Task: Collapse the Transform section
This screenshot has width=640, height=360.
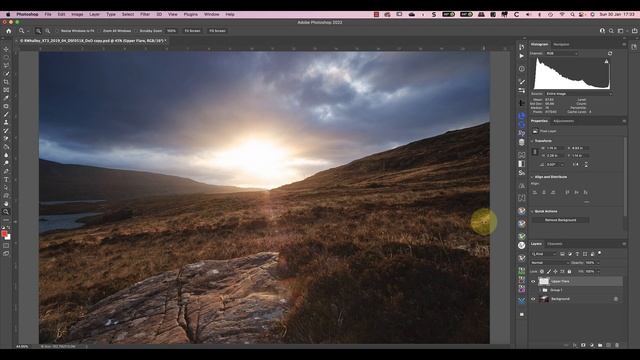Action: coord(532,141)
